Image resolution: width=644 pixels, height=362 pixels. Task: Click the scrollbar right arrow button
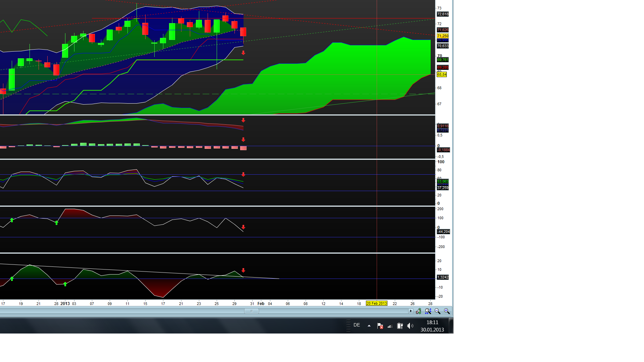(411, 311)
